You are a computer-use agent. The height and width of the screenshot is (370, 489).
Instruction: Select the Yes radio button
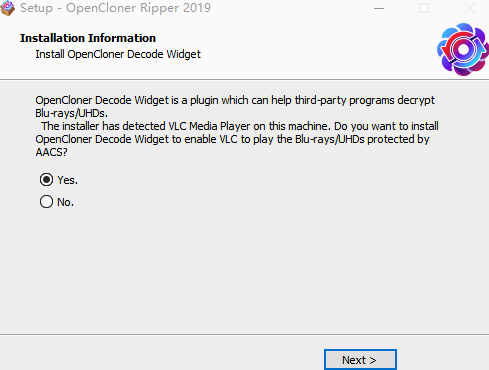pyautogui.click(x=46, y=180)
